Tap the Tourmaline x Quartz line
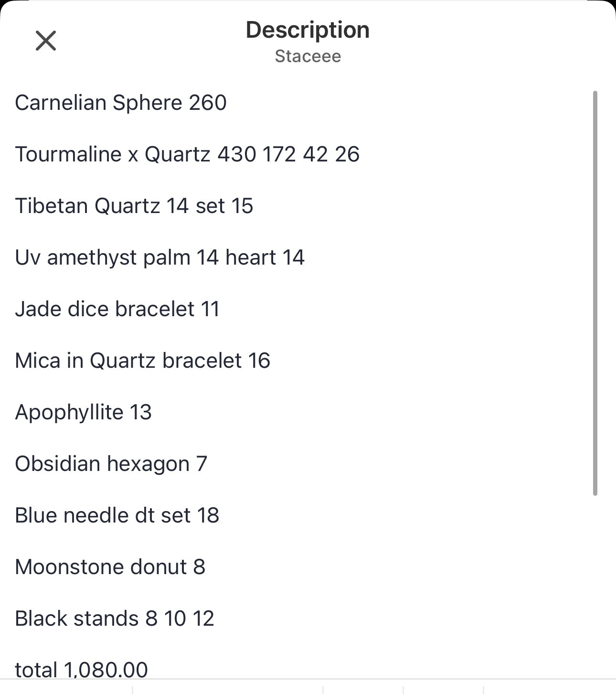The height and width of the screenshot is (694, 616). (187, 154)
